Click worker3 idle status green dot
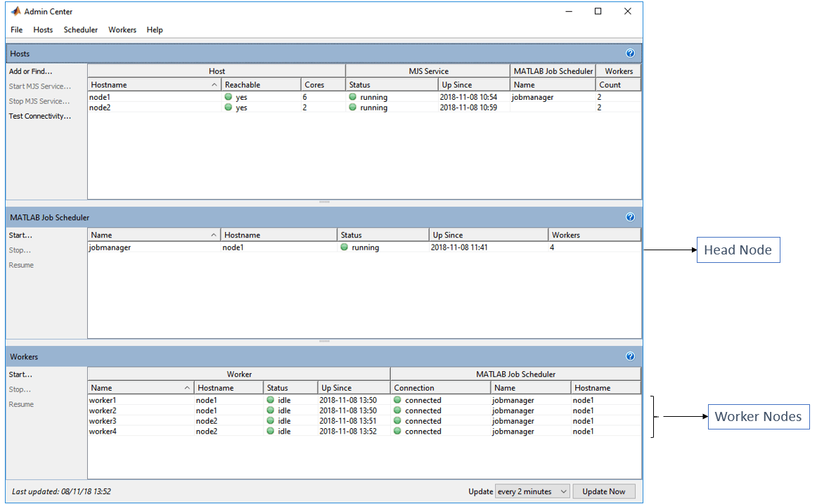Image resolution: width=836 pixels, height=504 pixels. [270, 421]
